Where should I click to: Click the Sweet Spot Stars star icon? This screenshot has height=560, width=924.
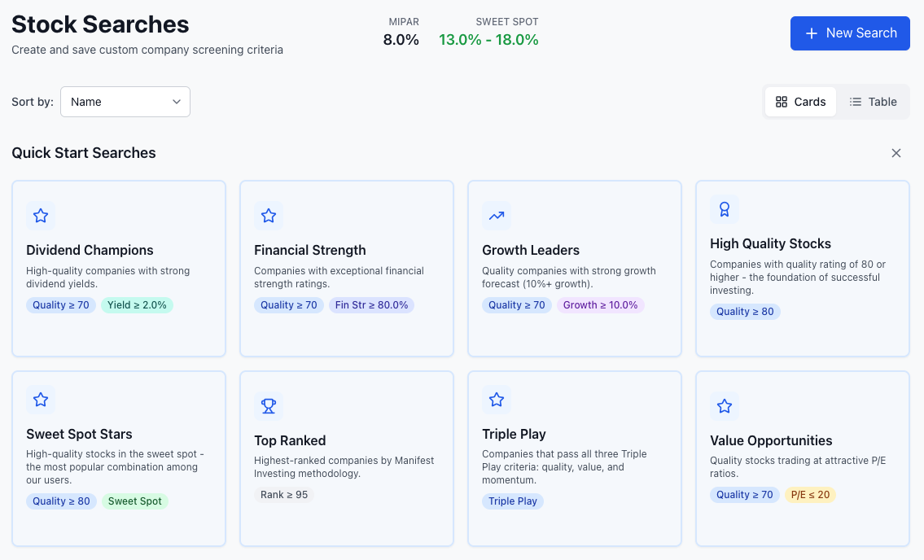(41, 400)
